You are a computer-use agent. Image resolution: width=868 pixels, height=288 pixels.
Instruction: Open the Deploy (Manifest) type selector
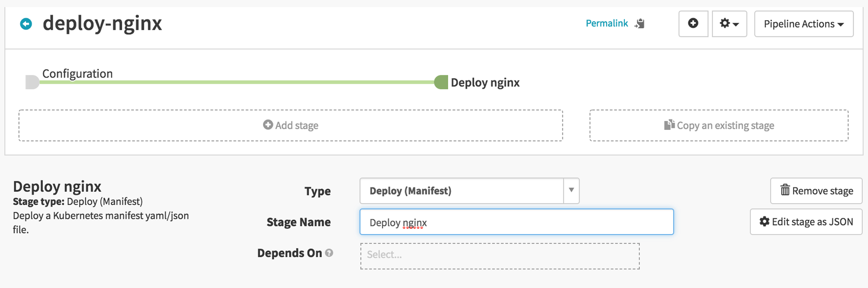[461, 191]
